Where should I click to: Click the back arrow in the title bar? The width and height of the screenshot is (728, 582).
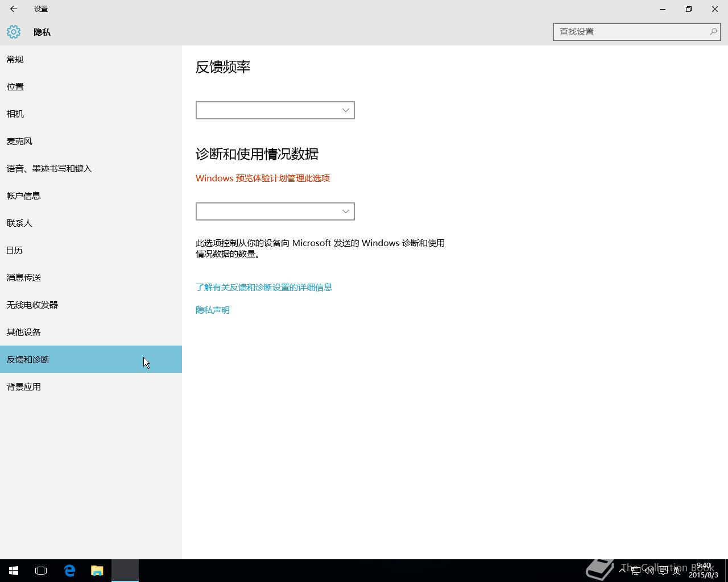14,9
